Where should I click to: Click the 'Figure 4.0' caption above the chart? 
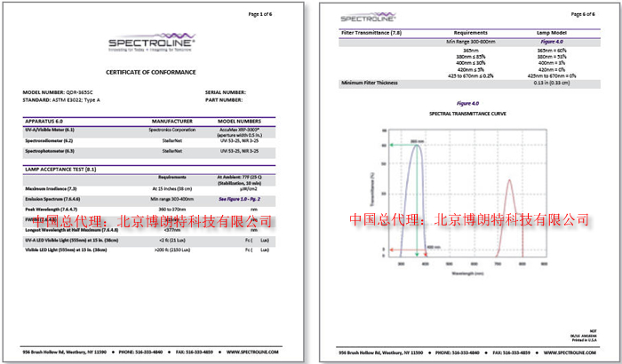coord(467,104)
